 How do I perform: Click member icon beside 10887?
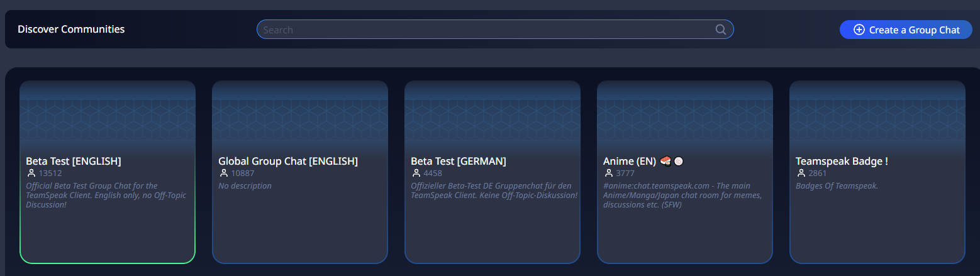click(x=223, y=174)
